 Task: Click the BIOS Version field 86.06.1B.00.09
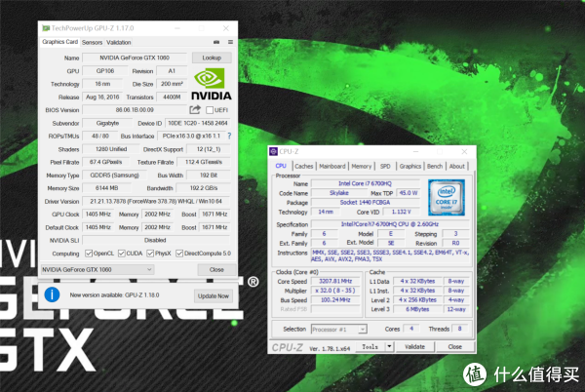(x=135, y=110)
